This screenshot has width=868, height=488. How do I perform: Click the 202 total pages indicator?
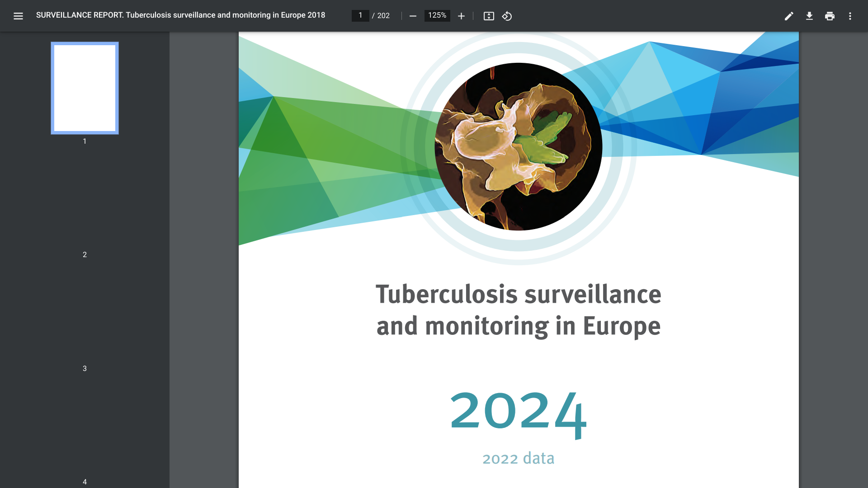383,16
